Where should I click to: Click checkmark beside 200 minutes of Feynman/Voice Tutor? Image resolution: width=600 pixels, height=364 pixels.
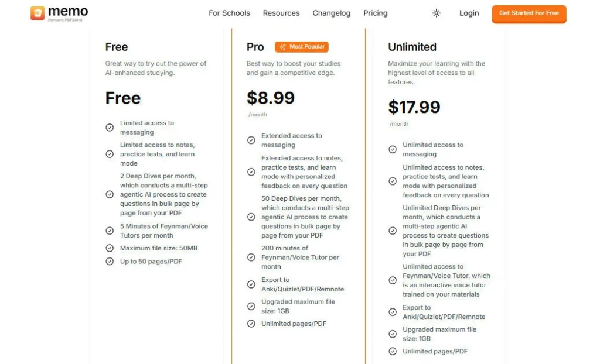pyautogui.click(x=251, y=257)
